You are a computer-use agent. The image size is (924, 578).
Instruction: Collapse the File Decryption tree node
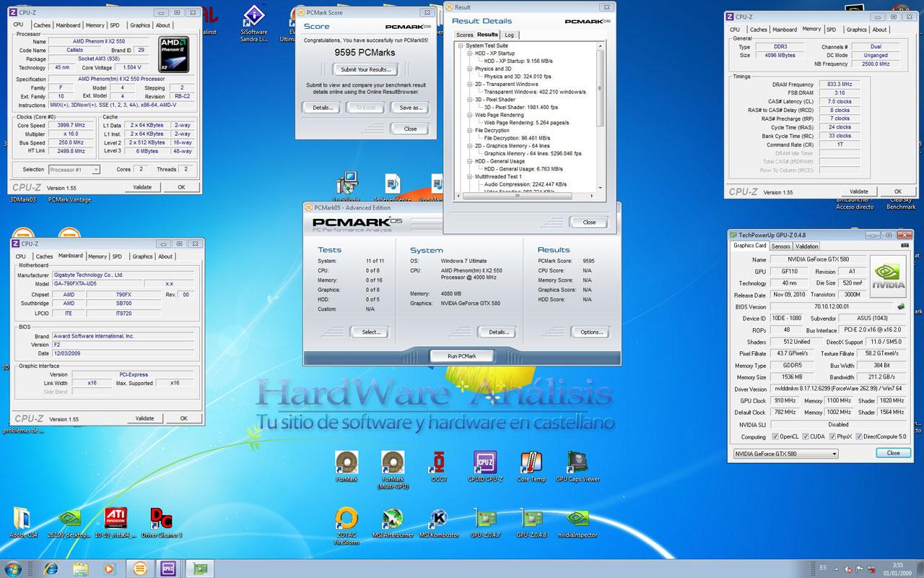click(x=470, y=130)
